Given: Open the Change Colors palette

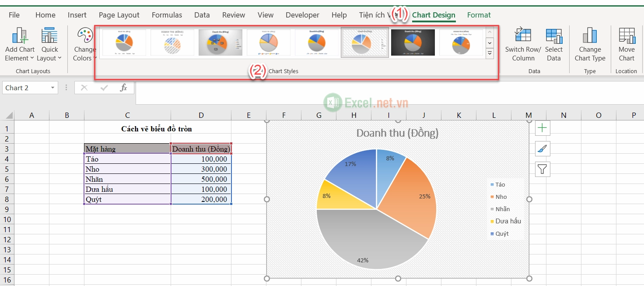Looking at the screenshot, I should click(85, 45).
